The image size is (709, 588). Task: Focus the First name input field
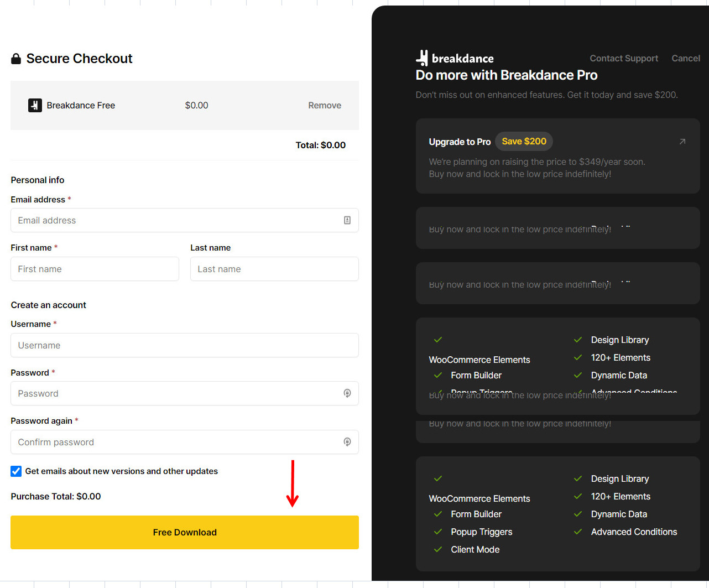pos(95,269)
